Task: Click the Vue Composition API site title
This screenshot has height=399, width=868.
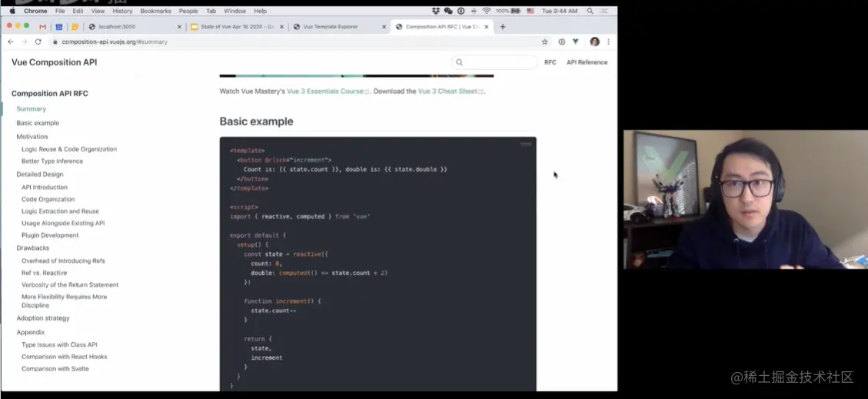Action: point(55,62)
